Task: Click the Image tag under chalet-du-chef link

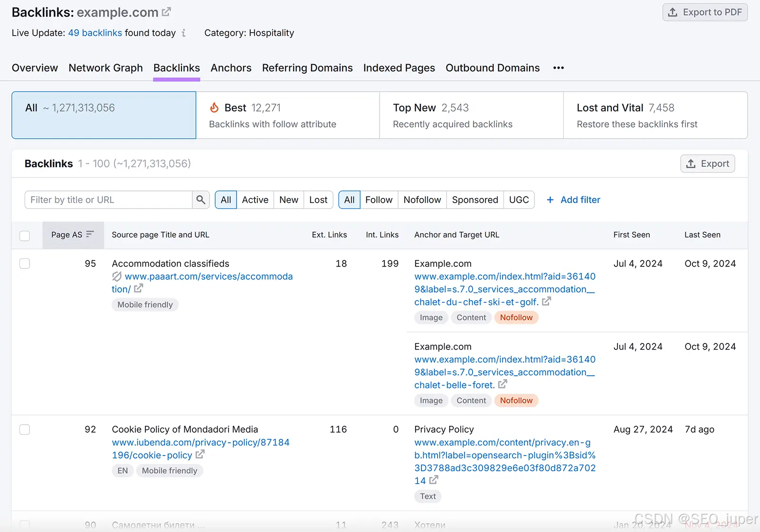Action: coord(431,317)
